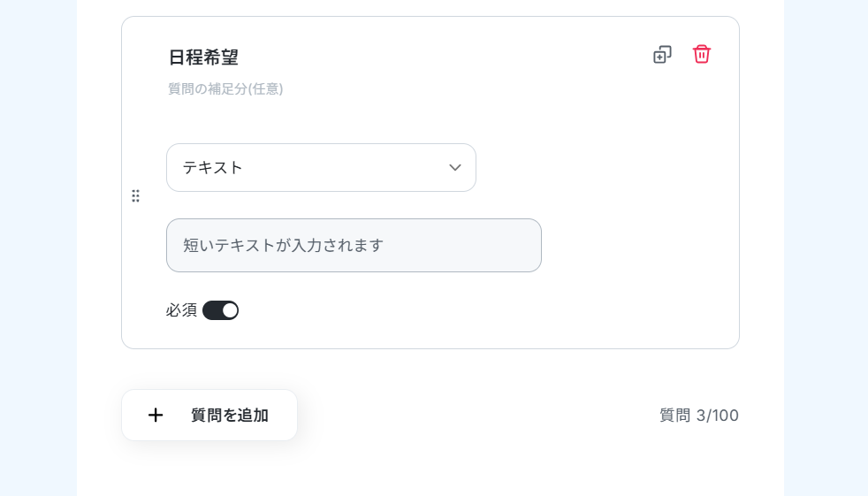Click the dark track of the 必須 switch
This screenshot has width=868, height=496.
212,310
